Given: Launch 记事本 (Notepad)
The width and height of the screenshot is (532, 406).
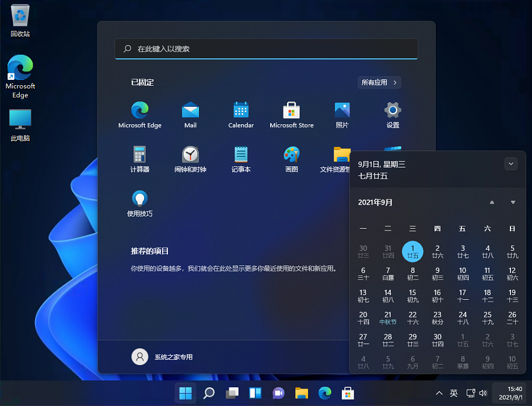Looking at the screenshot, I should point(241,159).
